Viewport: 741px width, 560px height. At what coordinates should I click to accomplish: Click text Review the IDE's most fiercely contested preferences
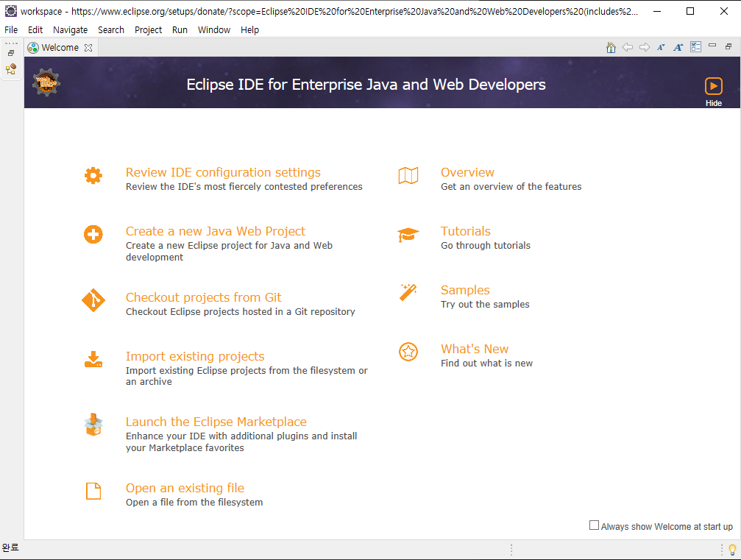click(244, 187)
